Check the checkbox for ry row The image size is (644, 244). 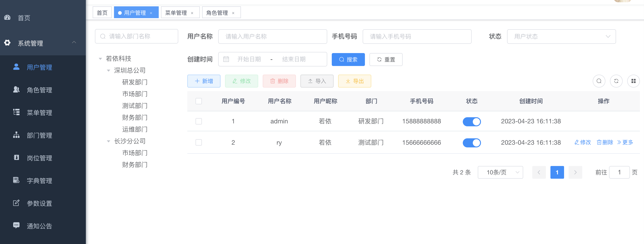pos(199,143)
